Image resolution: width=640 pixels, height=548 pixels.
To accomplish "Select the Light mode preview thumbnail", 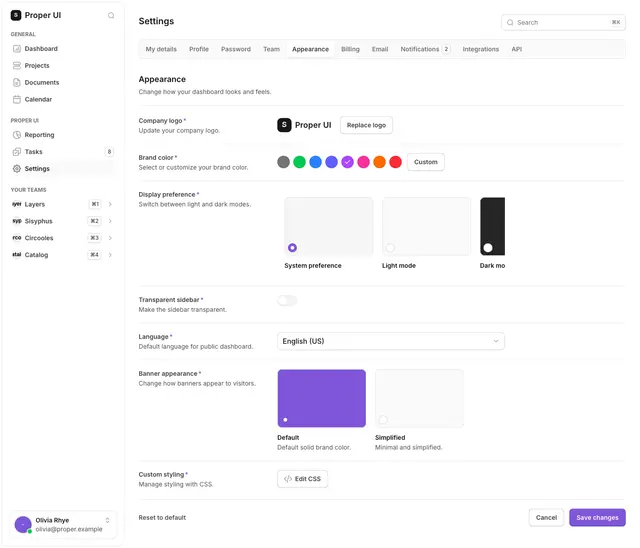I will point(426,226).
